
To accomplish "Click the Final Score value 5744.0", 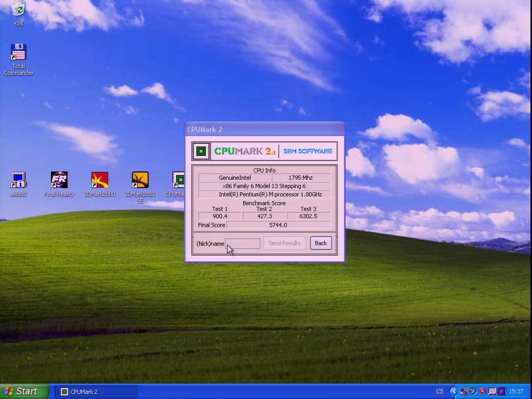I will 278,225.
